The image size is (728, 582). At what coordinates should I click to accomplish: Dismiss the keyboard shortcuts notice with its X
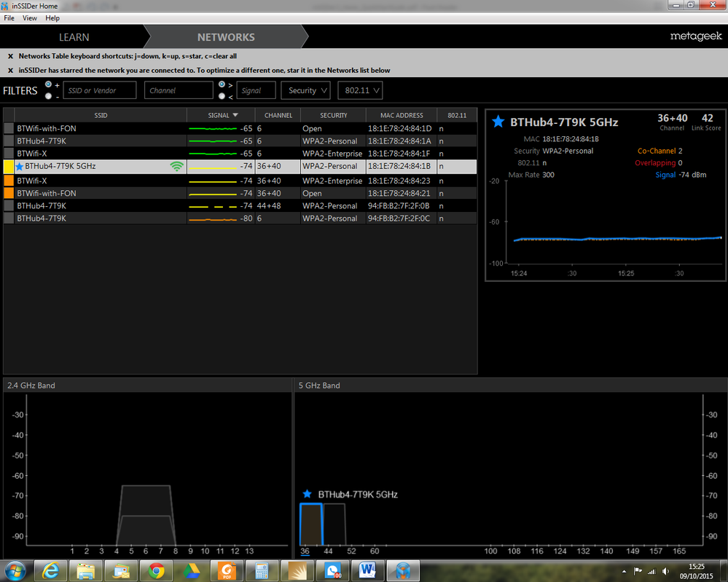10,56
